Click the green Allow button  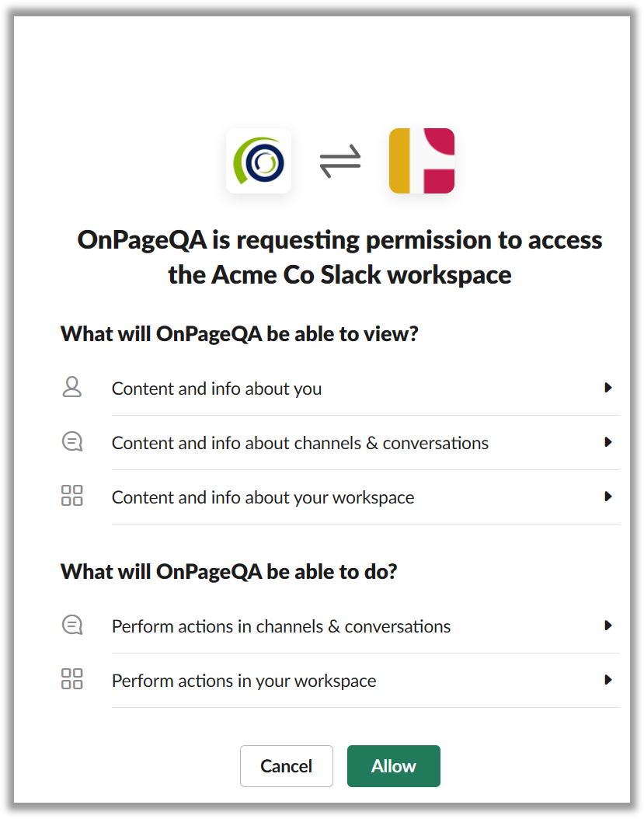(394, 765)
